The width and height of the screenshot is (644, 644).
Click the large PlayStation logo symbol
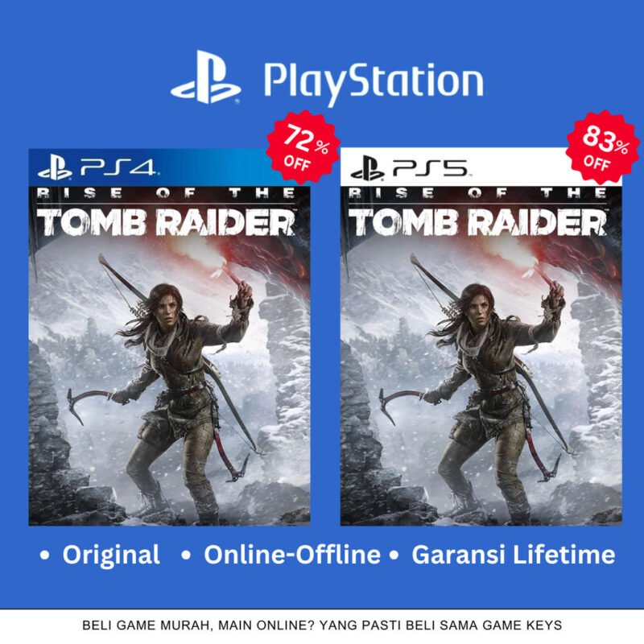click(206, 77)
